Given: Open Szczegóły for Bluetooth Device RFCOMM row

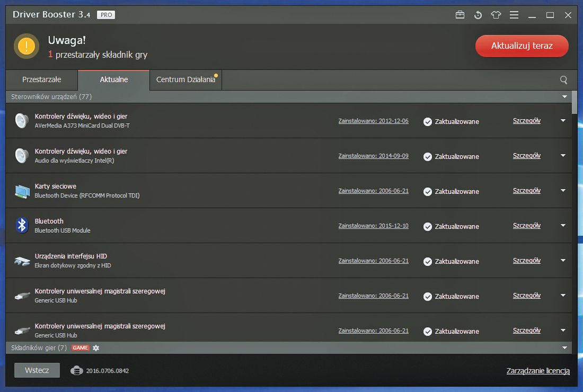Looking at the screenshot, I should 526,191.
